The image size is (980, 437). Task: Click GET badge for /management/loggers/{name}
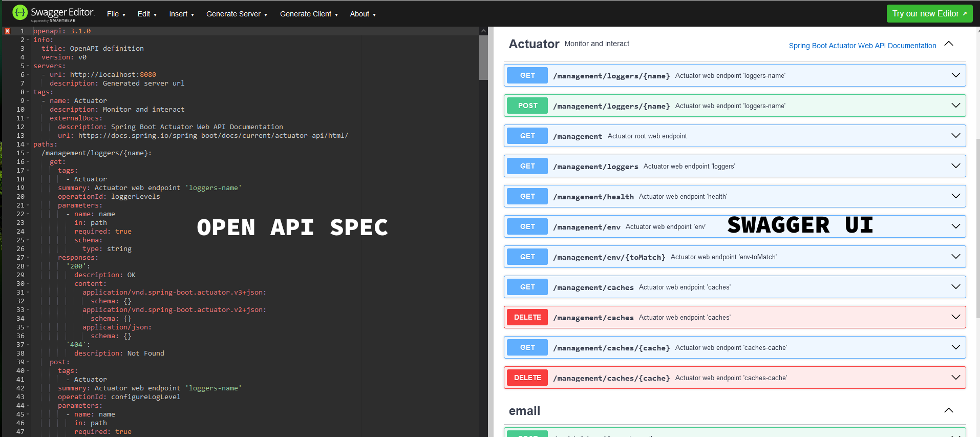tap(527, 75)
